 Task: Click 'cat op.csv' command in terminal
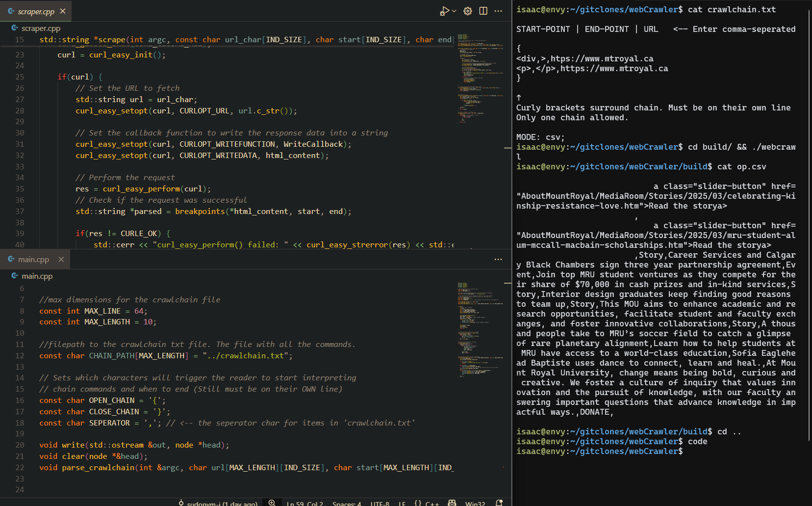coord(741,167)
